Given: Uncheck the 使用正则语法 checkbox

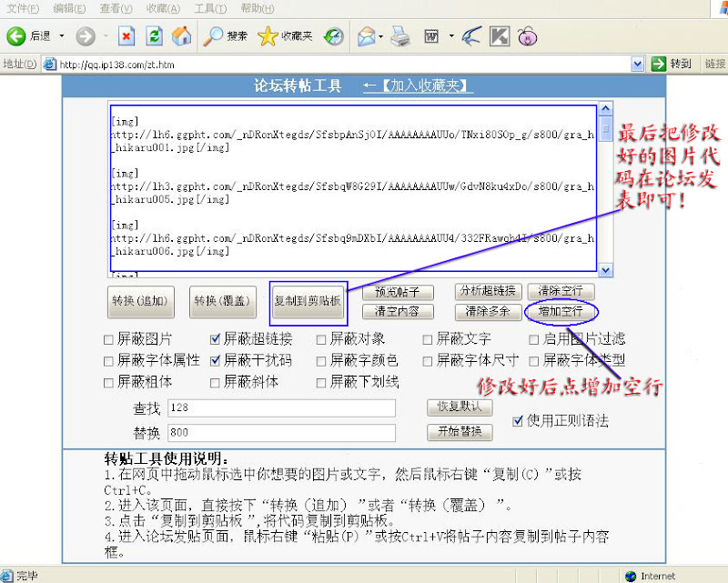Looking at the screenshot, I should (x=518, y=421).
